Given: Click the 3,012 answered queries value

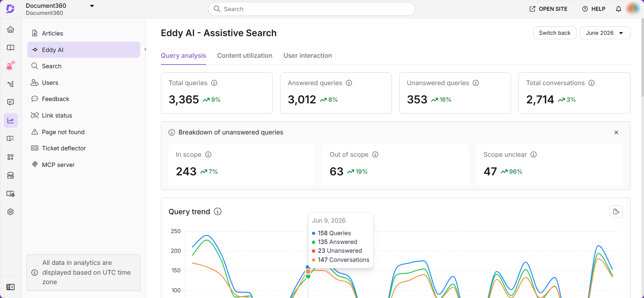Looking at the screenshot, I should coord(302,100).
